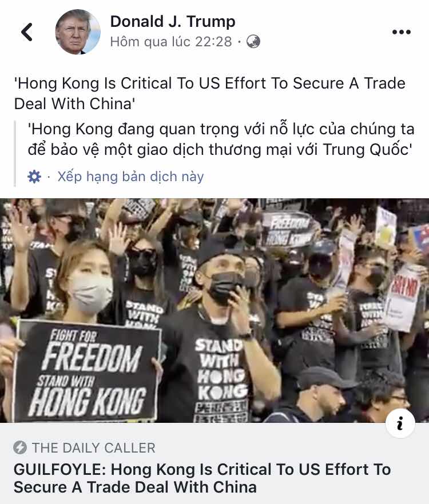
Task: Open the Donald J. Trump page name
Action: (173, 22)
